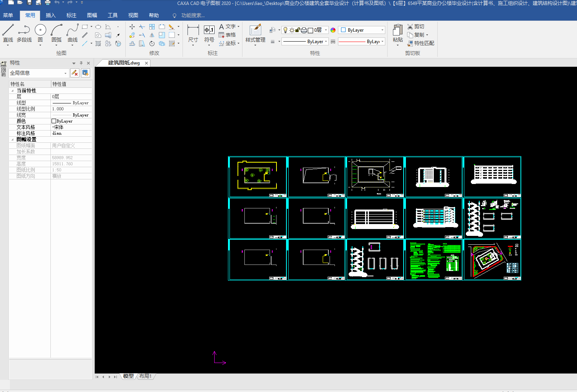Close the 特性 properties panel
Screen dimensions: 577x392
click(88, 63)
